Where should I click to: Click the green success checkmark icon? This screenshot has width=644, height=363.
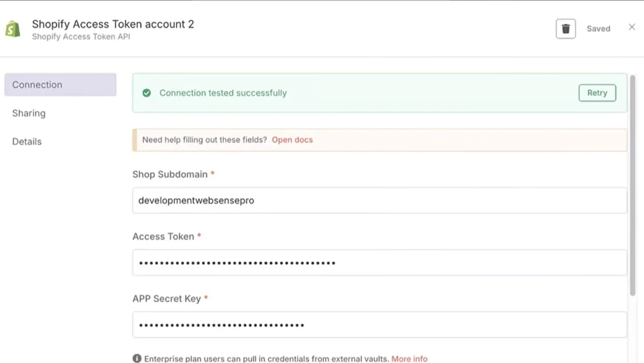[x=147, y=93]
